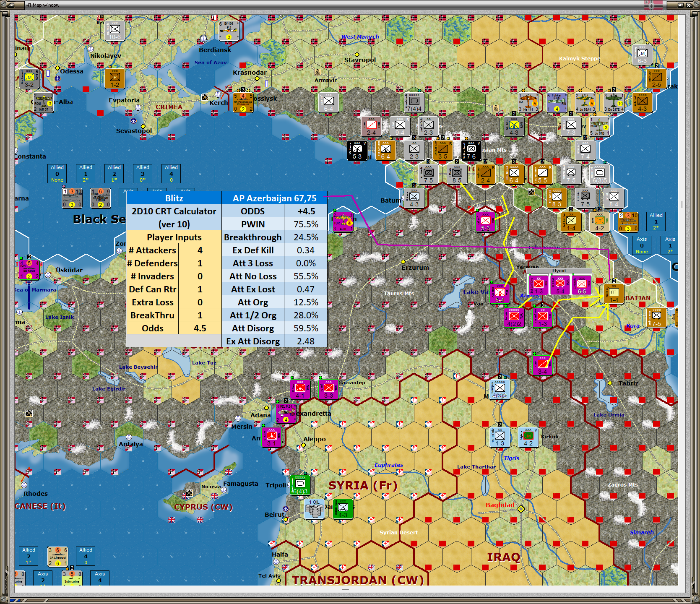Open Black Sea box Allied 3
This screenshot has height=604, width=700.
pos(143,174)
